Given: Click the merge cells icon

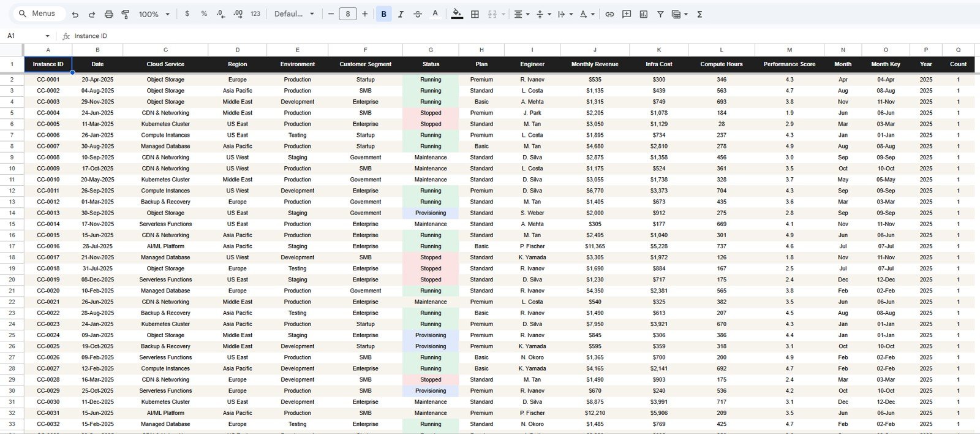Looking at the screenshot, I should point(492,13).
